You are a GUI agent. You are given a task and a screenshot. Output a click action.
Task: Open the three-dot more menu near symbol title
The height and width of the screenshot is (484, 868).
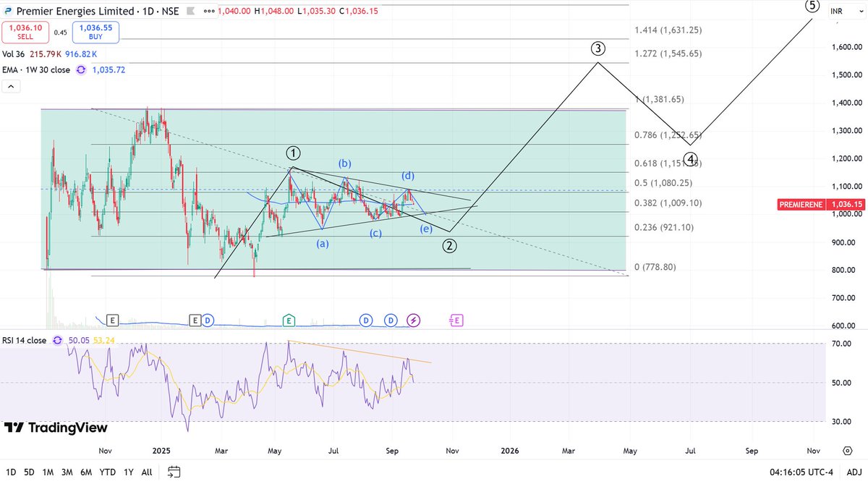tap(210, 12)
